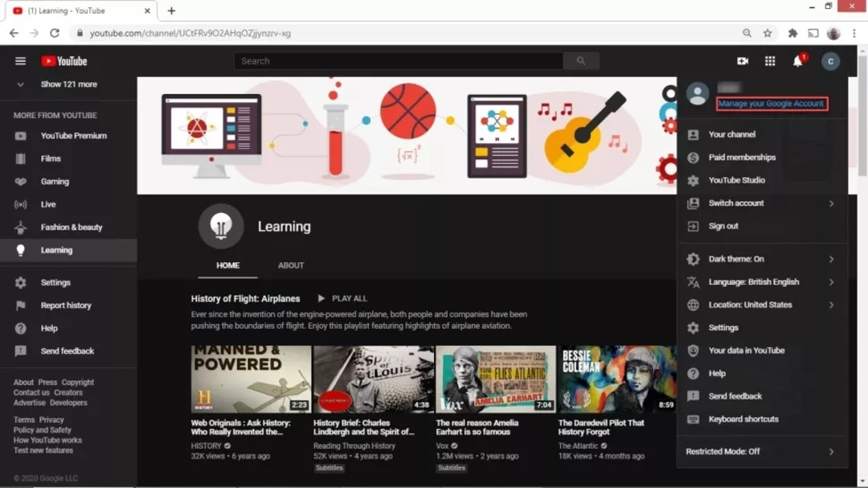Image resolution: width=868 pixels, height=488 pixels.
Task: Click Test new features footer link
Action: (43, 450)
